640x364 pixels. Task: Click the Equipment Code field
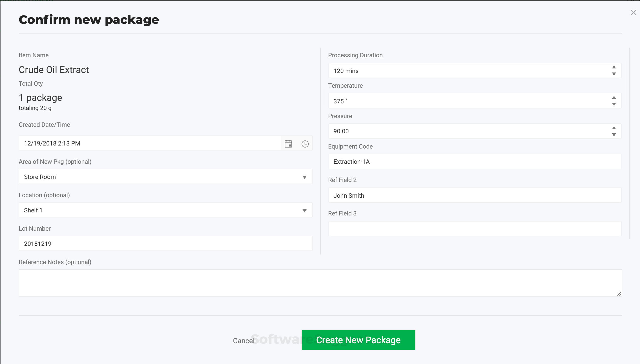475,162
